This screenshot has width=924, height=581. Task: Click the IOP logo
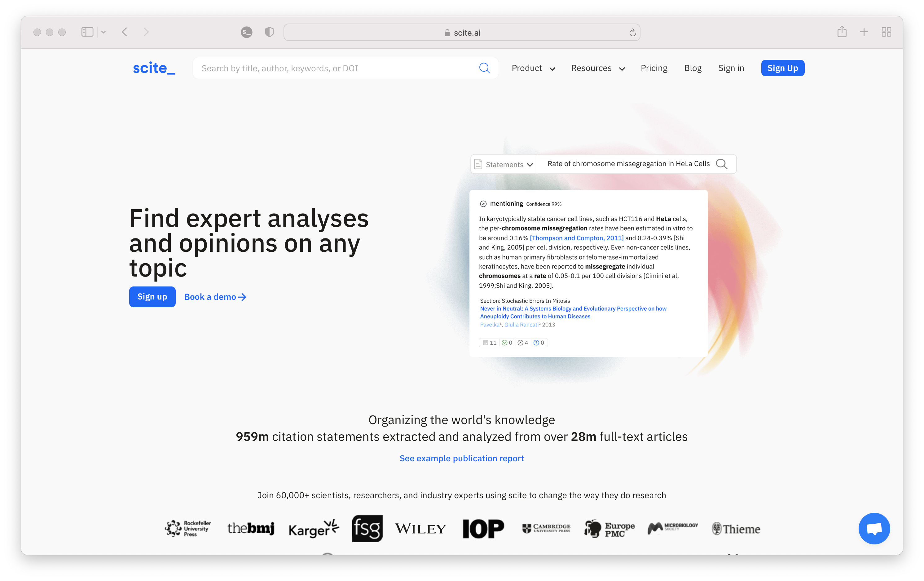[x=483, y=528]
